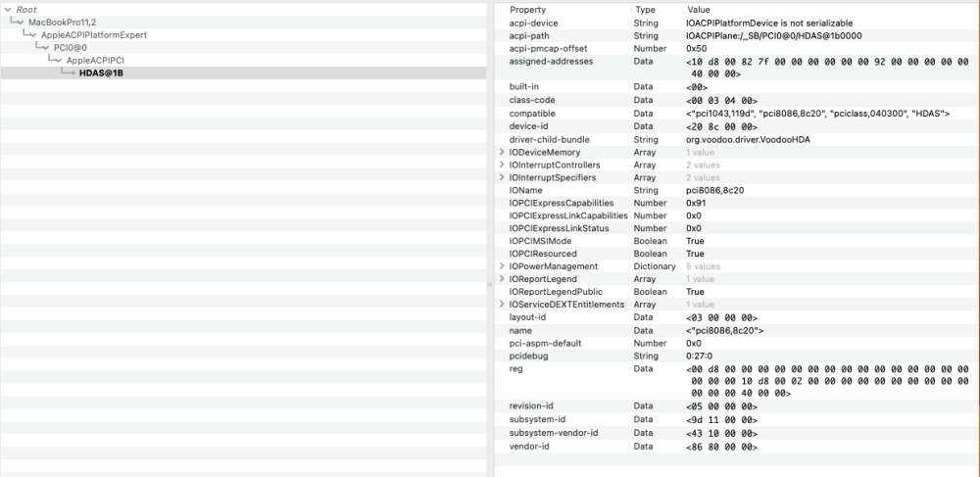Click the acpi-pmcap-offset property
The width and height of the screenshot is (980, 477).
pyautogui.click(x=549, y=49)
